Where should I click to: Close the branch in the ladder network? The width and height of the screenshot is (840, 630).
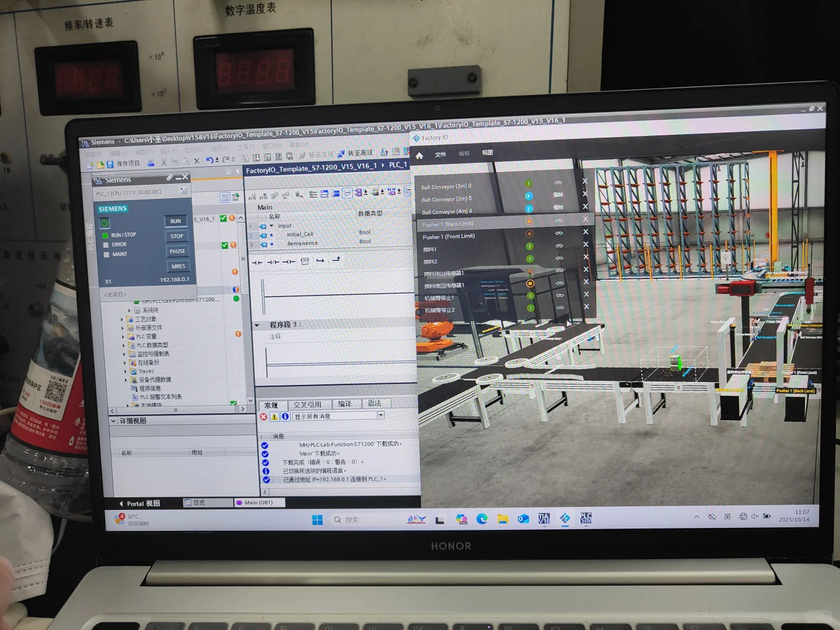[336, 260]
